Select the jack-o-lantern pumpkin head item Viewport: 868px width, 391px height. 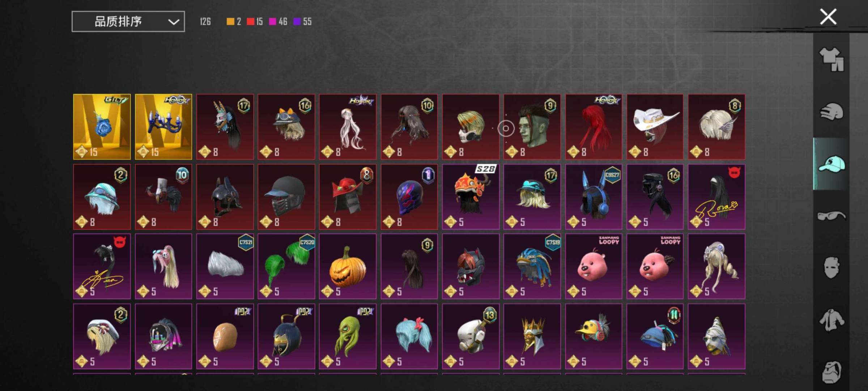click(x=348, y=266)
